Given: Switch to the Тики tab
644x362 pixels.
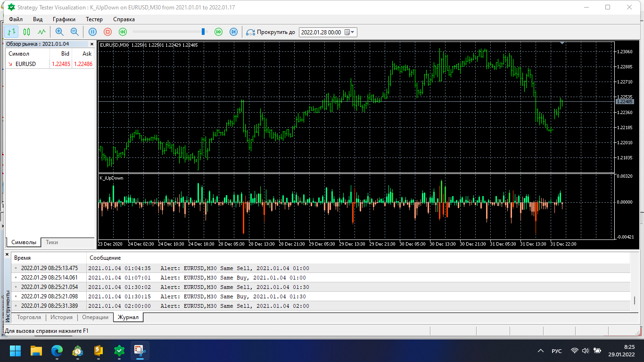Looking at the screenshot, I should [52, 242].
